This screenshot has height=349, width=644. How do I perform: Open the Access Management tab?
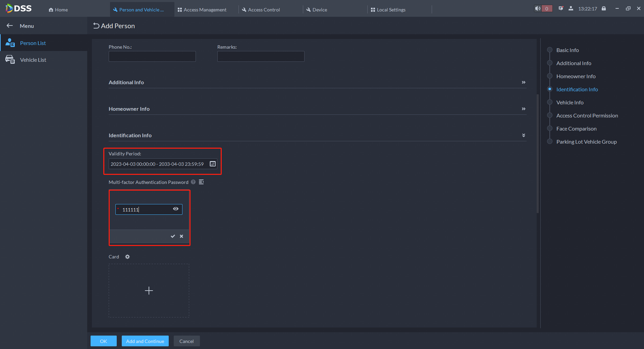pos(202,10)
